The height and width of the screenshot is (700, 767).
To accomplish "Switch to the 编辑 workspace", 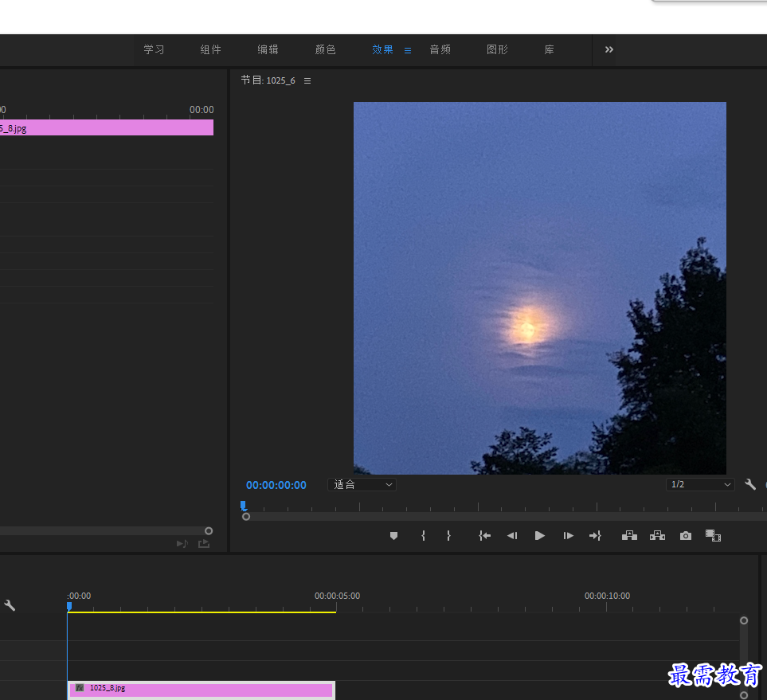I will click(x=268, y=49).
